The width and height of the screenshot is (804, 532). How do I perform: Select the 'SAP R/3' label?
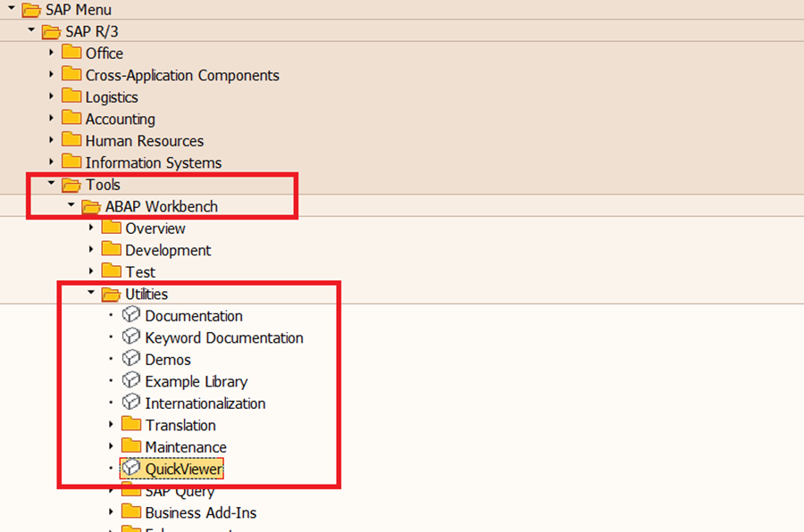[x=92, y=32]
